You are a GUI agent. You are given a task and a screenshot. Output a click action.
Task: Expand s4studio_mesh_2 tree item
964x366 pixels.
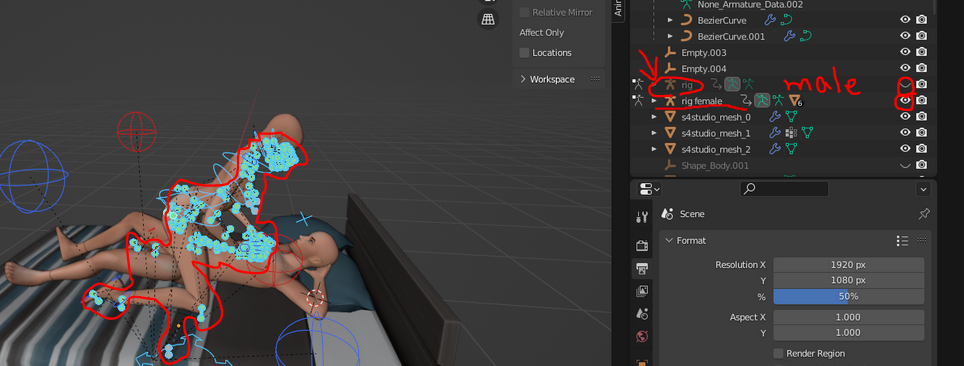pyautogui.click(x=654, y=148)
